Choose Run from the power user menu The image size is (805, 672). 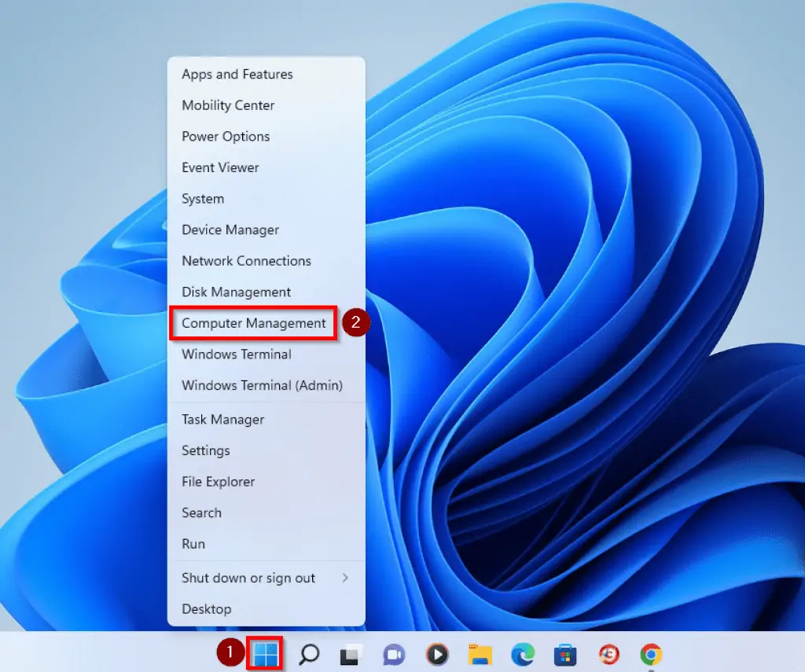(x=193, y=544)
